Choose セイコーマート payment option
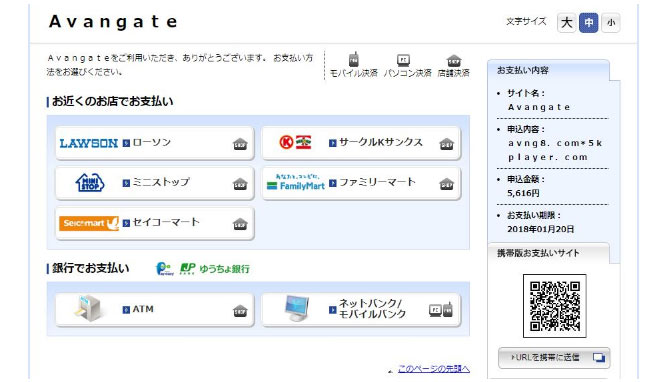Screen dimensions: 671x382 click(x=155, y=223)
